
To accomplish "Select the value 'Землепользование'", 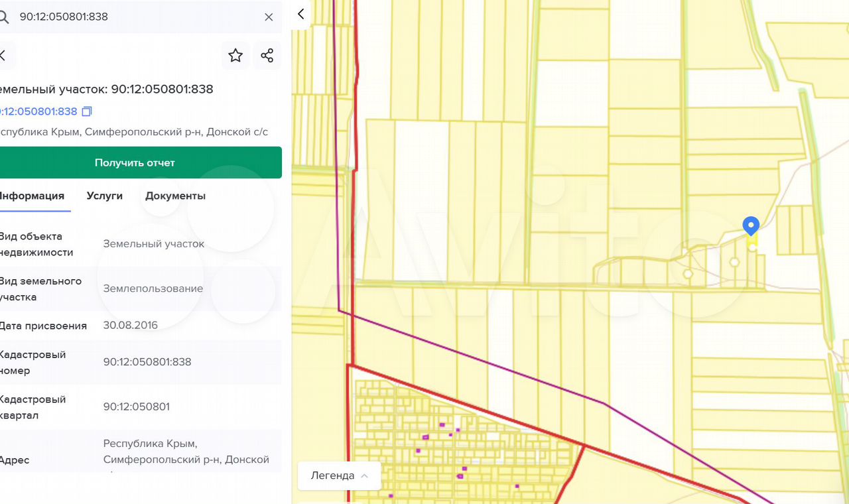I will (x=153, y=289).
